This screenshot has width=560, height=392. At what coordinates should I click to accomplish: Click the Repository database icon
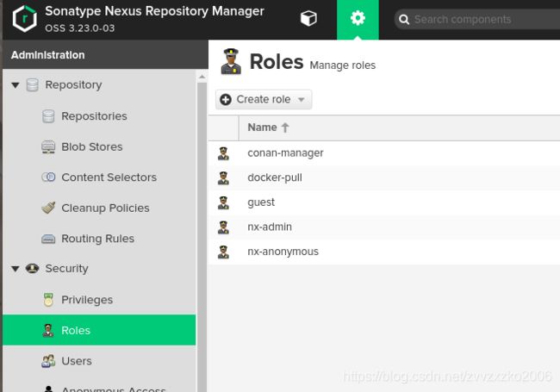pos(32,85)
